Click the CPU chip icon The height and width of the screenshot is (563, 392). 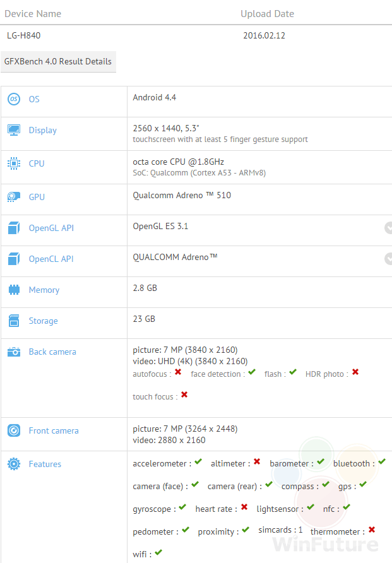[x=14, y=163]
